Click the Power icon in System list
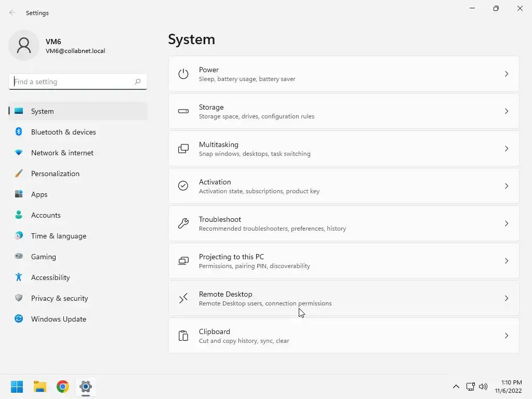Screen dimensions: 532x399 (x=183, y=74)
